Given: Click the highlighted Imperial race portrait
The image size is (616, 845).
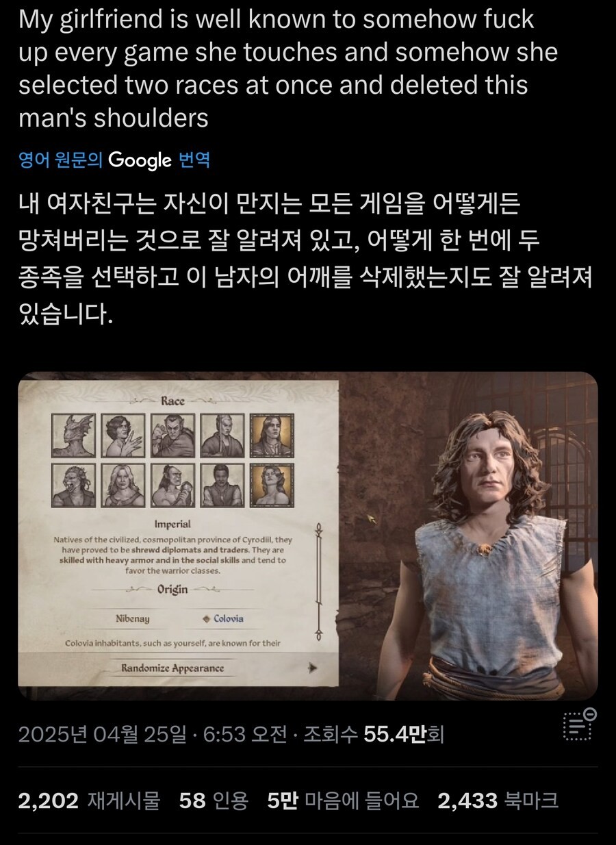Looking at the screenshot, I should click(272, 436).
